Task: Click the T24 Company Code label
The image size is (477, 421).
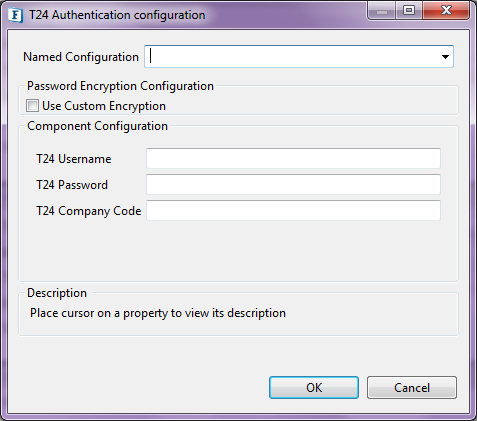Action: (89, 211)
